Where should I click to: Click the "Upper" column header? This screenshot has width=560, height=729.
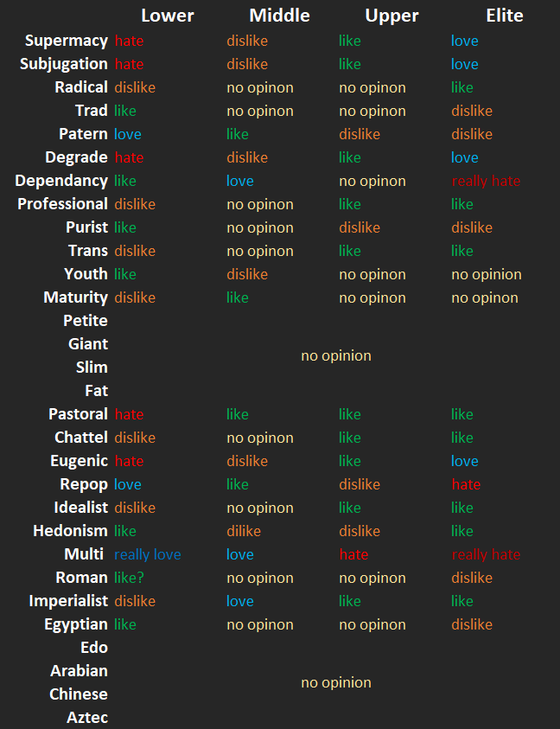click(394, 16)
